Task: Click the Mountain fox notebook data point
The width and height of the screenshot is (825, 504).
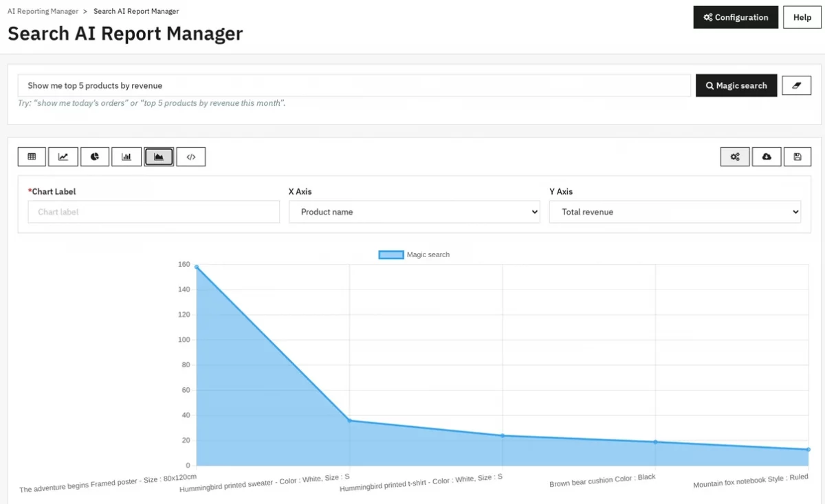Action: pos(808,450)
